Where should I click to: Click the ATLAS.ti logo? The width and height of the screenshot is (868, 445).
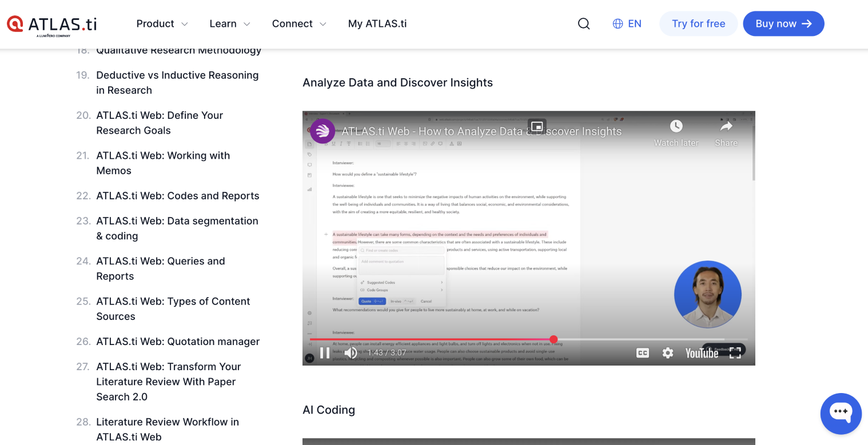tap(51, 25)
